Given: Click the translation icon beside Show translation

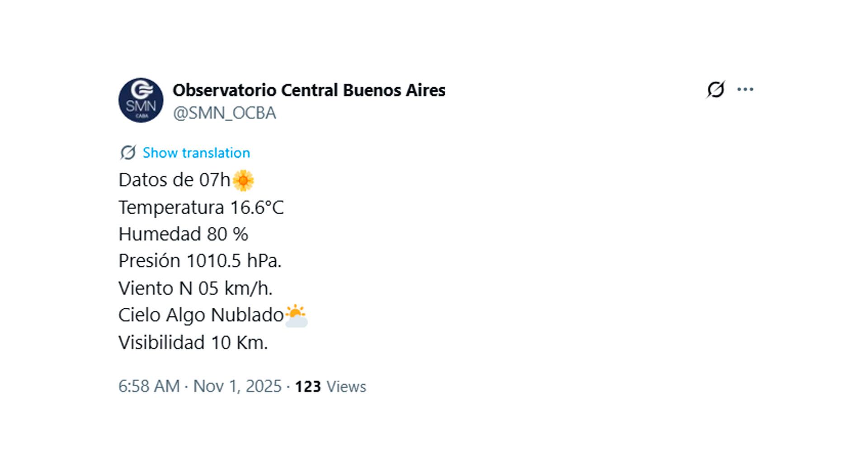Looking at the screenshot, I should (128, 152).
